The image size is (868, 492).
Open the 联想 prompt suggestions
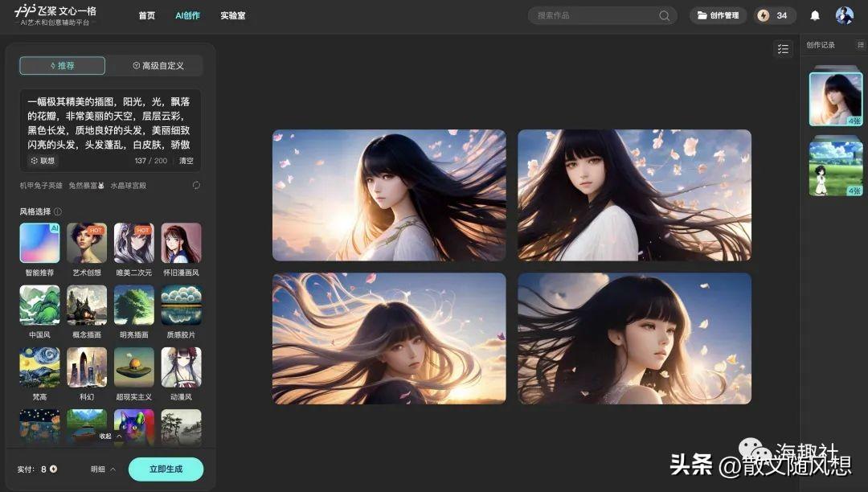tap(43, 161)
